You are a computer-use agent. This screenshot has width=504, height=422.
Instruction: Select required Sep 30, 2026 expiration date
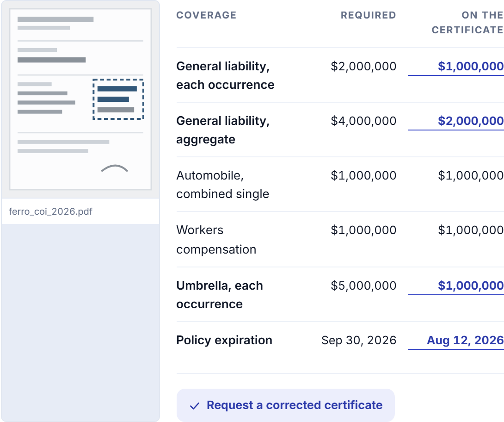click(359, 340)
